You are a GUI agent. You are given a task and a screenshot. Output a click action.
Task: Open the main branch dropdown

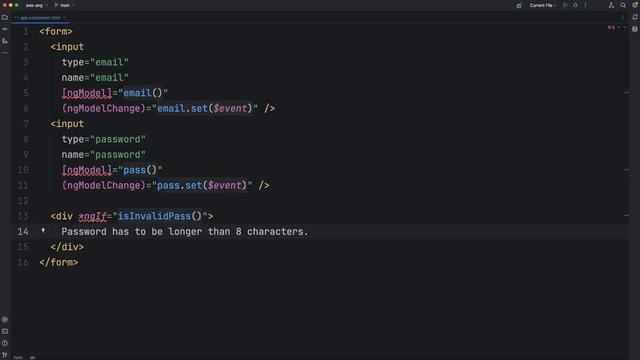pyautogui.click(x=64, y=5)
